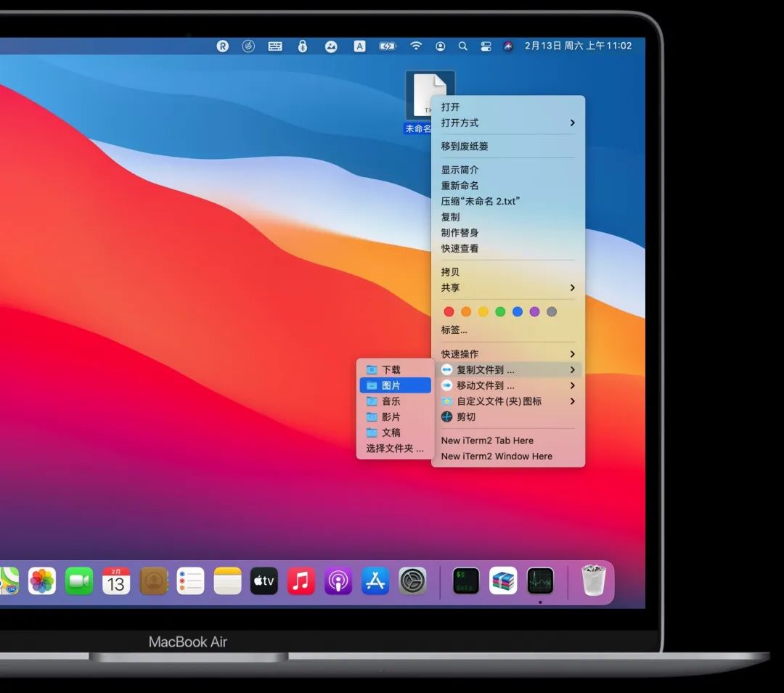The width and height of the screenshot is (784, 693).
Task: Click 选择文件夹 ... option
Action: 395,448
